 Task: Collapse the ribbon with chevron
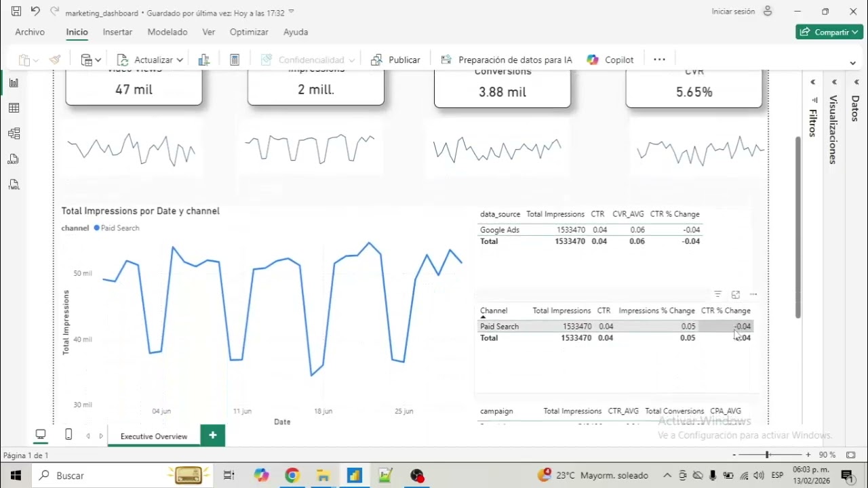(853, 62)
